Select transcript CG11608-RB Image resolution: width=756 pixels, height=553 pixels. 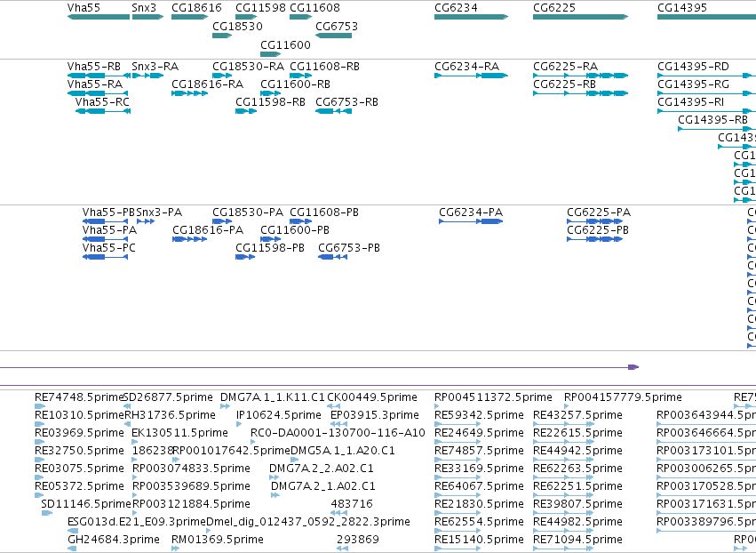(x=324, y=67)
